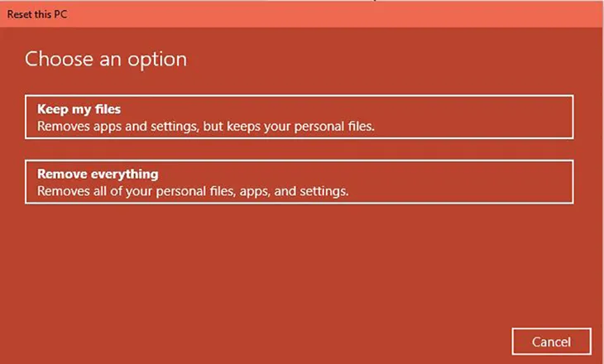Click the 'Removes all of your personal files' description
The image size is (604, 364).
pyautogui.click(x=132, y=192)
